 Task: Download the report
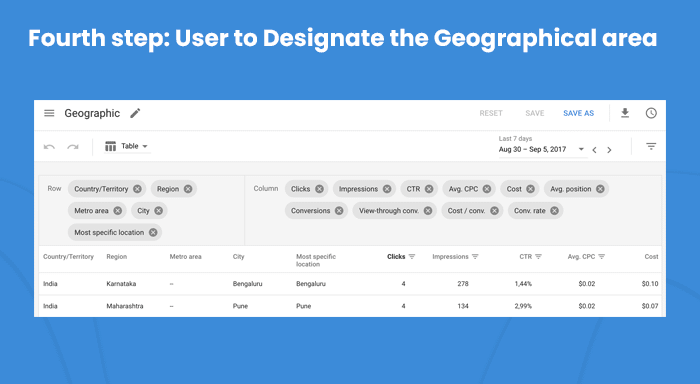pyautogui.click(x=625, y=113)
